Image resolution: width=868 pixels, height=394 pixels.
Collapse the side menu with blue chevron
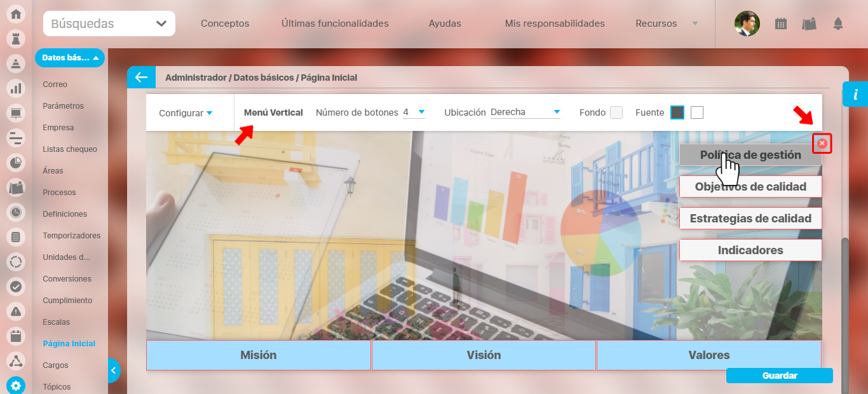click(x=113, y=370)
